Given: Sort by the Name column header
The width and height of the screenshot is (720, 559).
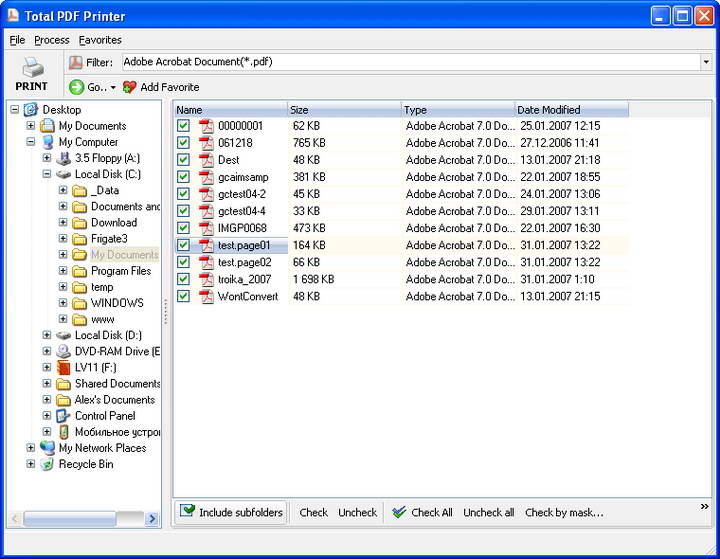Looking at the screenshot, I should click(231, 110).
